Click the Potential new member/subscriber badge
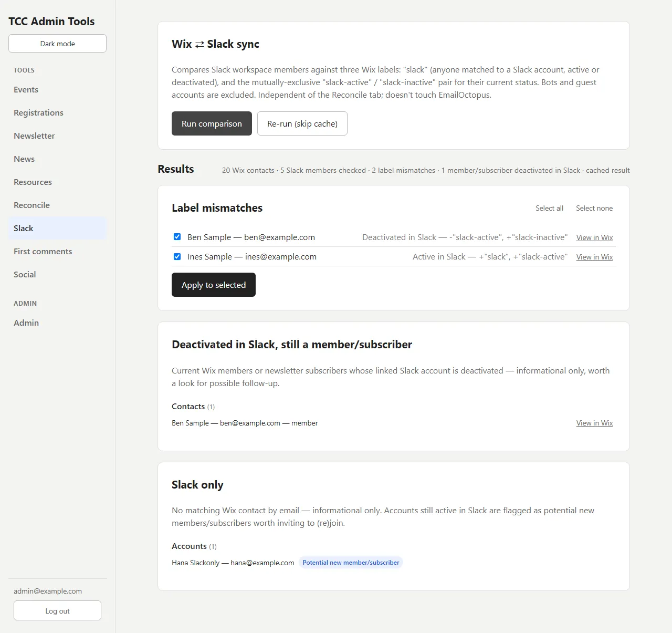The height and width of the screenshot is (633, 672). tap(351, 563)
